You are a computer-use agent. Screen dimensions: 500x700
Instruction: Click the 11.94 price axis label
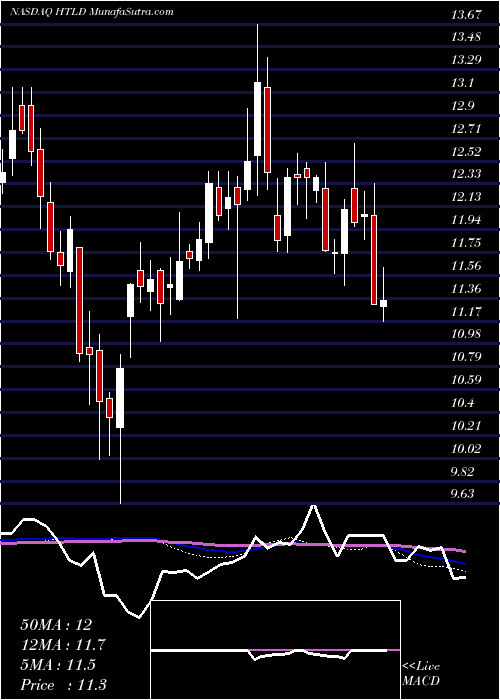coord(466,220)
